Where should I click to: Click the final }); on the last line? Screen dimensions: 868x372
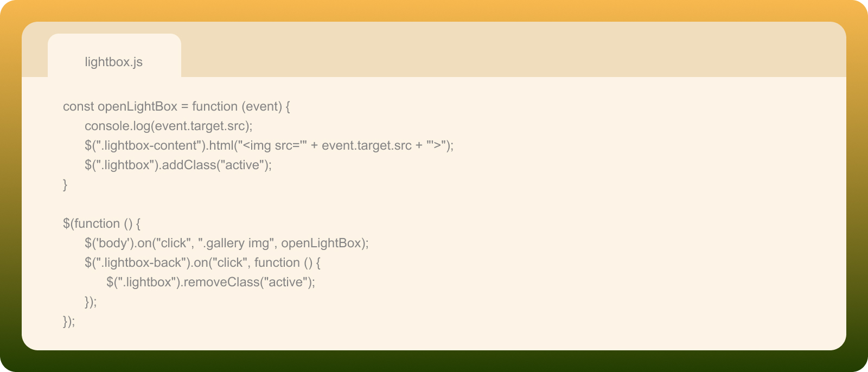[x=69, y=321]
